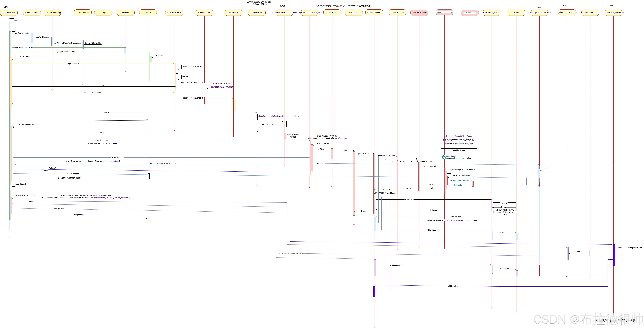The height and width of the screenshot is (330, 644).
Task: Click the SystemServer participant box
Action: [x=9, y=12]
